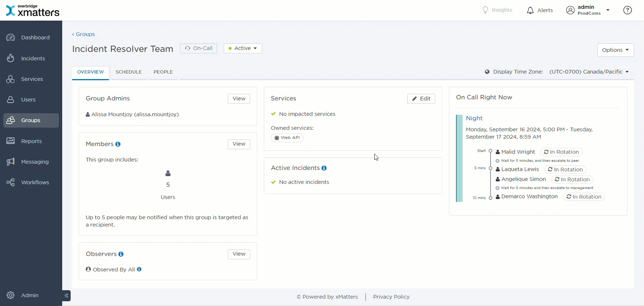The image size is (644, 306).
Task: Click the admin user avatar icon
Action: tap(570, 10)
